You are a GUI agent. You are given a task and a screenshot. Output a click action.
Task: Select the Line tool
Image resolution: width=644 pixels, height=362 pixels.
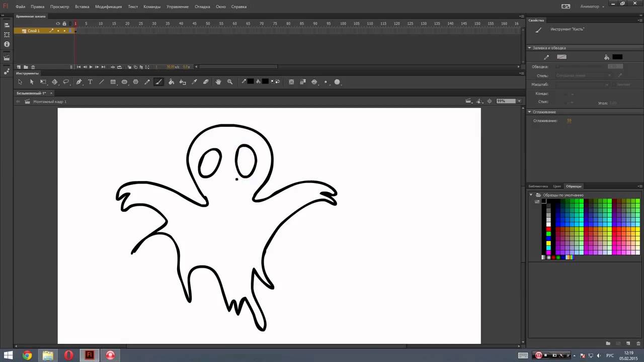[x=102, y=82]
